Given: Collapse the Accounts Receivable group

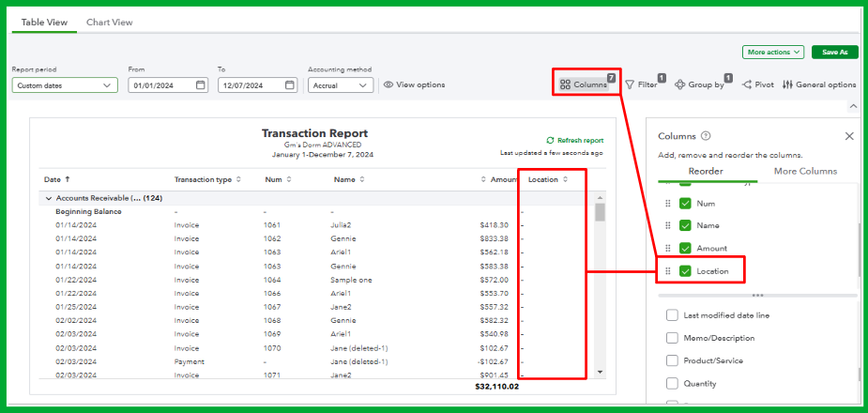Looking at the screenshot, I should coord(49,198).
